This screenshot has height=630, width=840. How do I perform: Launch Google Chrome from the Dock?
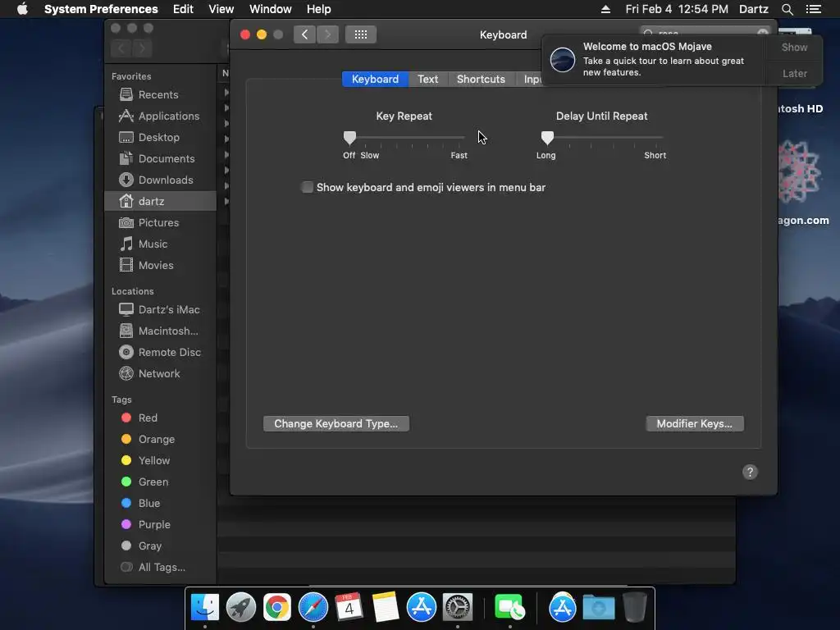[x=277, y=608]
